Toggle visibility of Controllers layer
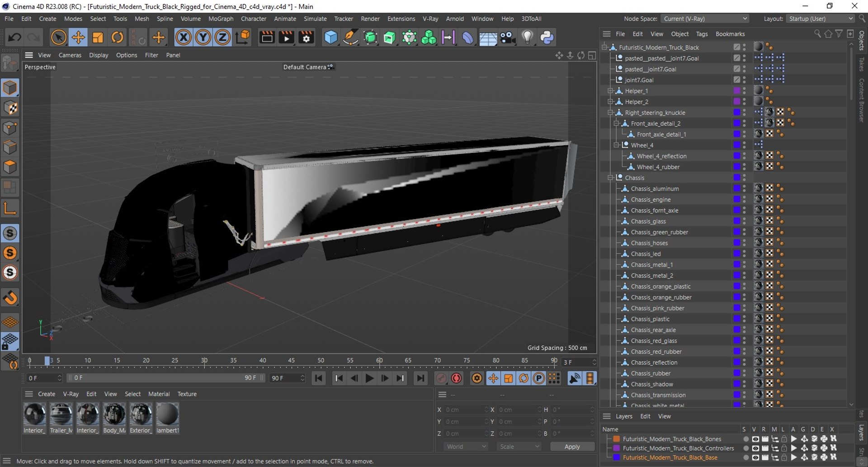The height and width of the screenshot is (467, 868). [x=755, y=448]
